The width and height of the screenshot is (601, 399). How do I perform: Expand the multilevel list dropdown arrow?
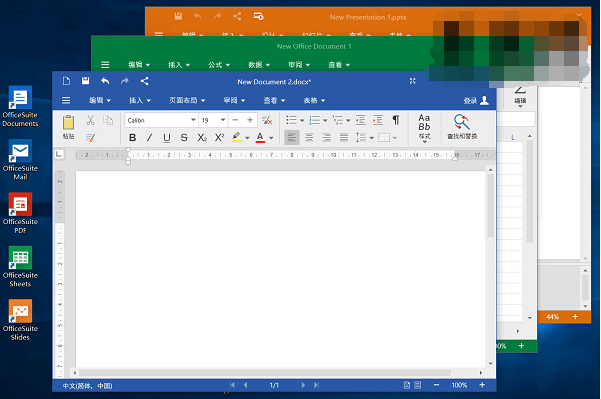click(348, 121)
